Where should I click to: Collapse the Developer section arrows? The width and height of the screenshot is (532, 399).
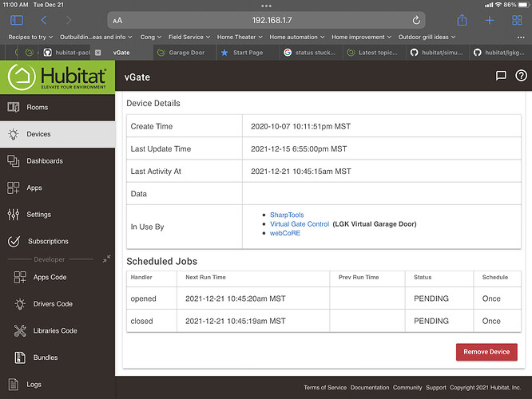pos(106,259)
